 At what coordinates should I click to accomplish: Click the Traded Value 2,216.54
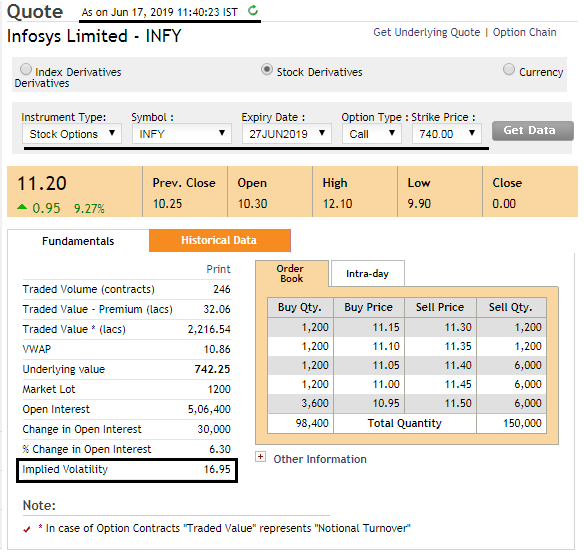click(x=209, y=329)
